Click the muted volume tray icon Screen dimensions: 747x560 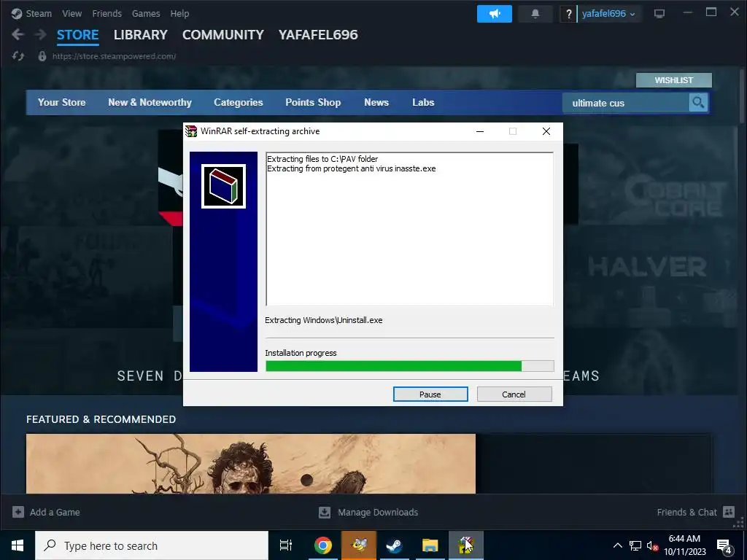[652, 545]
